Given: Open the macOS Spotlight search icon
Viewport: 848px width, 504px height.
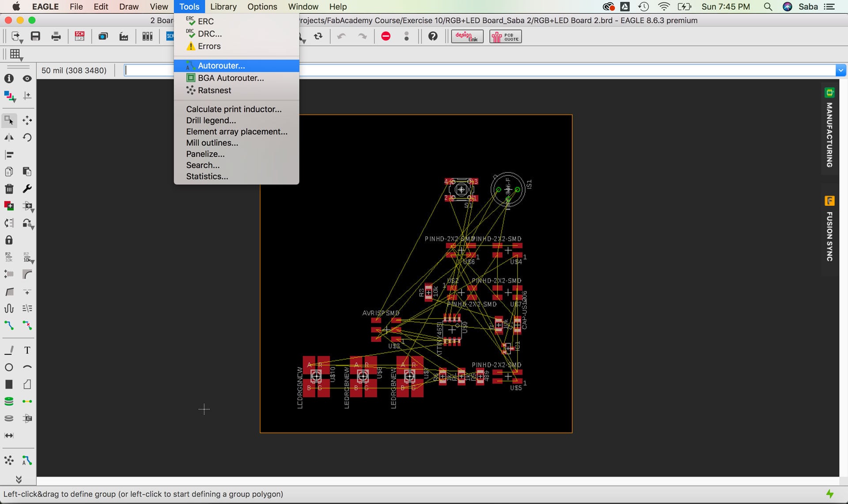Looking at the screenshot, I should (768, 7).
